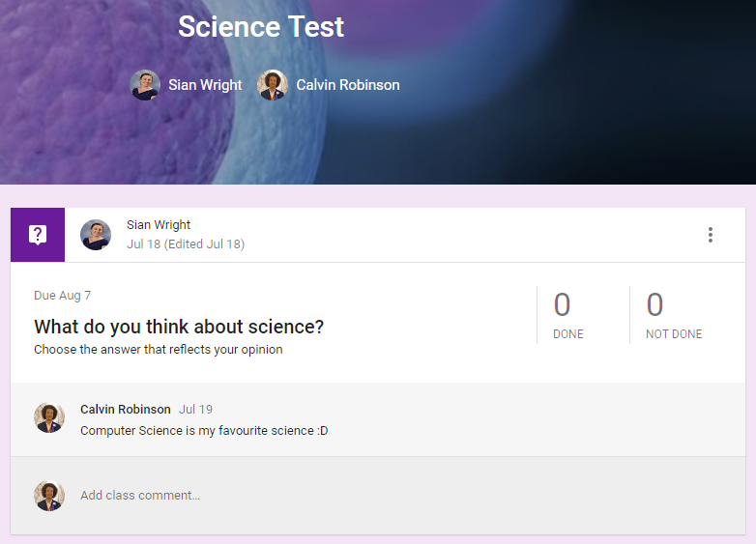Screen dimensions: 756x544
Task: Click Sian Wright's avatar in the banner
Action: (145, 85)
